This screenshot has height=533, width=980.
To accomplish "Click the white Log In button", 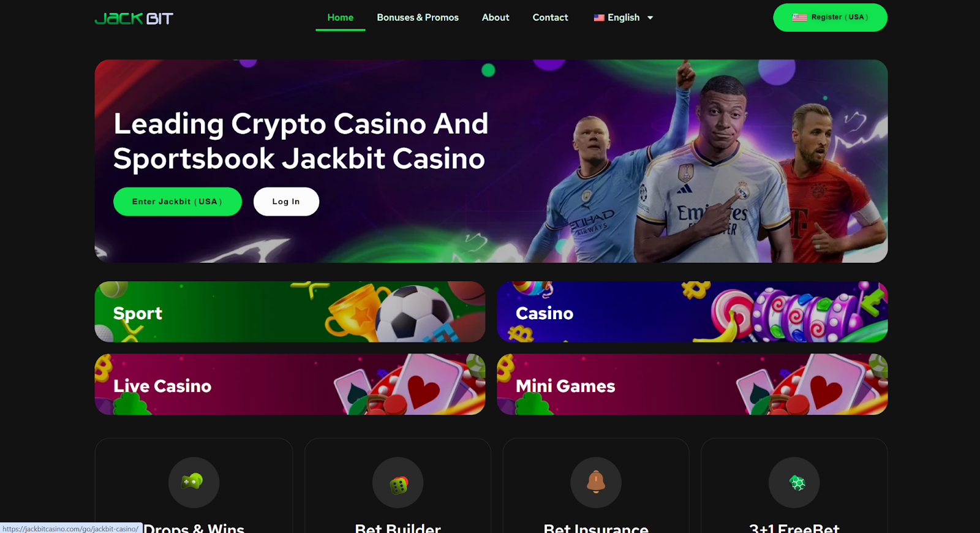I will [286, 202].
